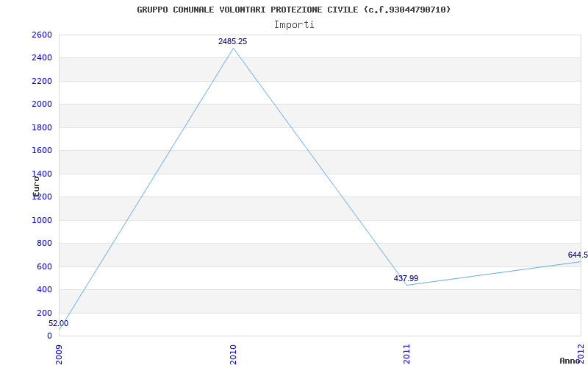Click the 600 y-axis tick label
Screen dimensions: 588x368
point(44,266)
